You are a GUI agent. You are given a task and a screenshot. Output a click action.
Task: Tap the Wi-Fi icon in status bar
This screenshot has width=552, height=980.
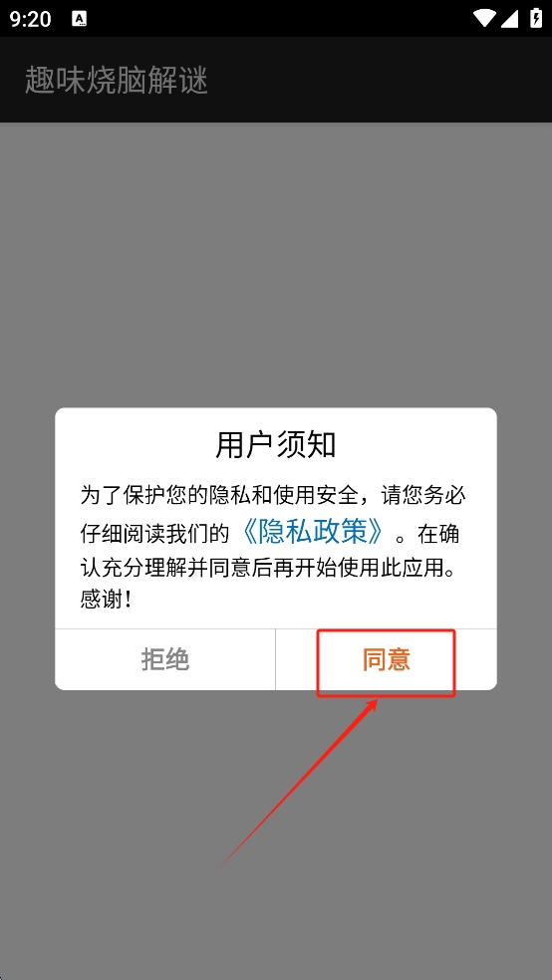click(x=484, y=19)
